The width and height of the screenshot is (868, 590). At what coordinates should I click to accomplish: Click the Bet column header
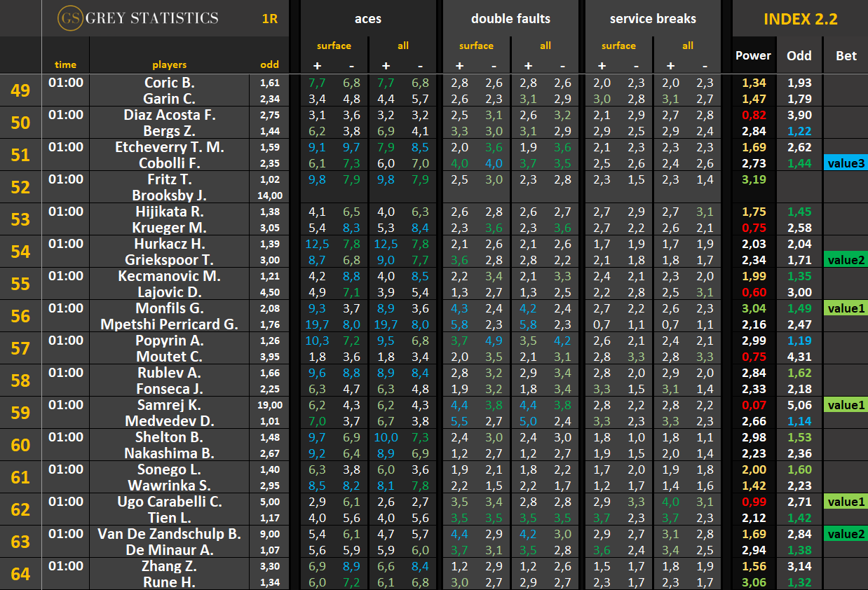846,56
